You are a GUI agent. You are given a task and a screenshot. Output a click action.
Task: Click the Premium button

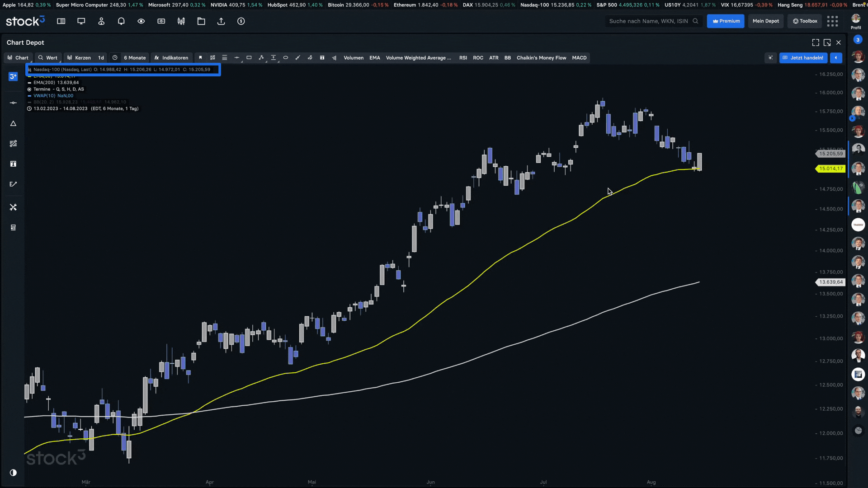click(726, 21)
